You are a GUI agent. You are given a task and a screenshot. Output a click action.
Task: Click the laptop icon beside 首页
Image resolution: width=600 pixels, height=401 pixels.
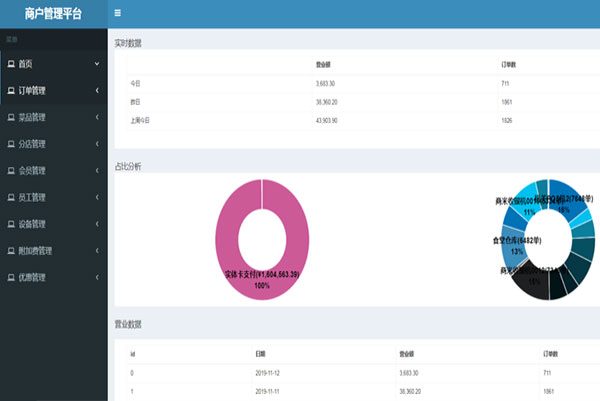11,64
